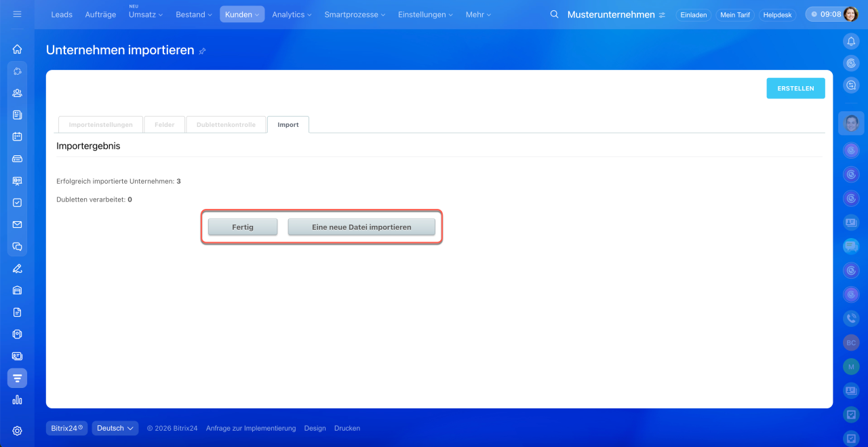Screen dimensions: 868x447
Task: Expand the Analytics dropdown menu
Action: point(292,14)
